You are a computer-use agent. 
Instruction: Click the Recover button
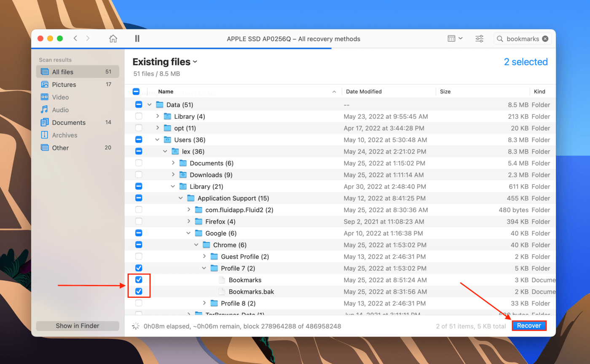click(x=529, y=325)
